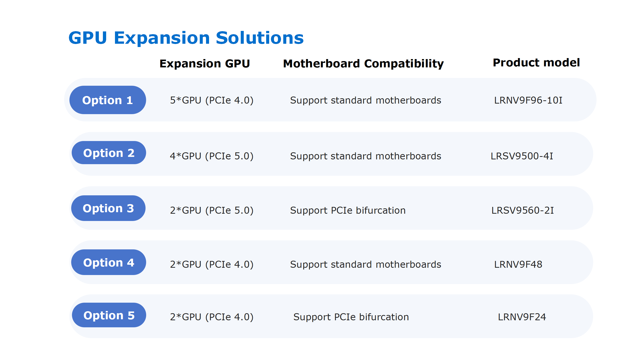Click Option 3's Support PCIe bifurcation text
Image resolution: width=644 pixels, height=362 pixels.
pos(348,211)
